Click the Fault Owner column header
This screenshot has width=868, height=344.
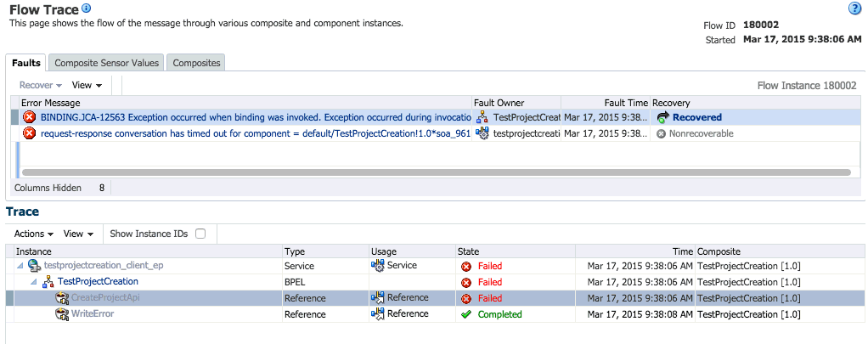coord(516,103)
